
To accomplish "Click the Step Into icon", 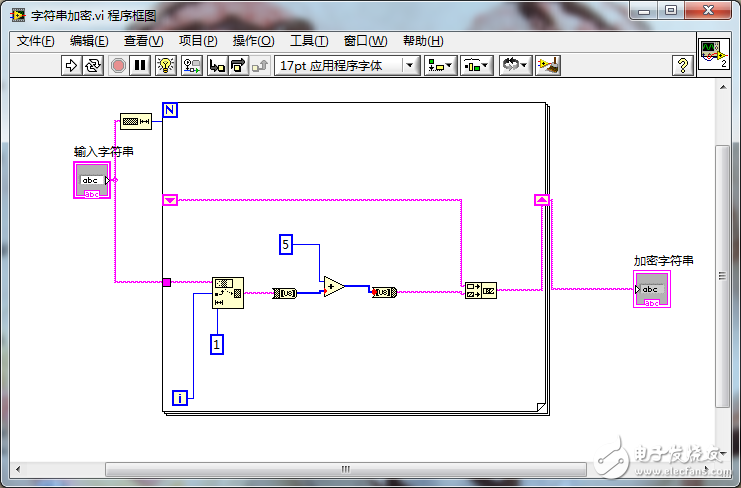I will (x=215, y=65).
